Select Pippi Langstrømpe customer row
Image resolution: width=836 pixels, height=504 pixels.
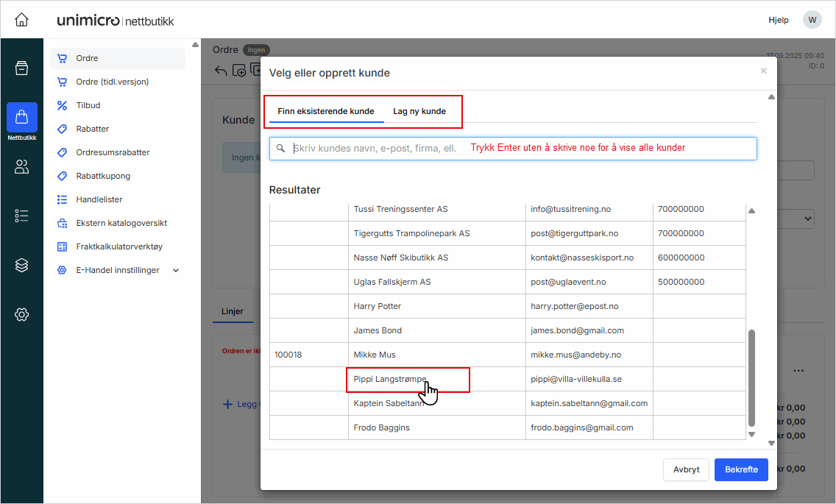[390, 379]
